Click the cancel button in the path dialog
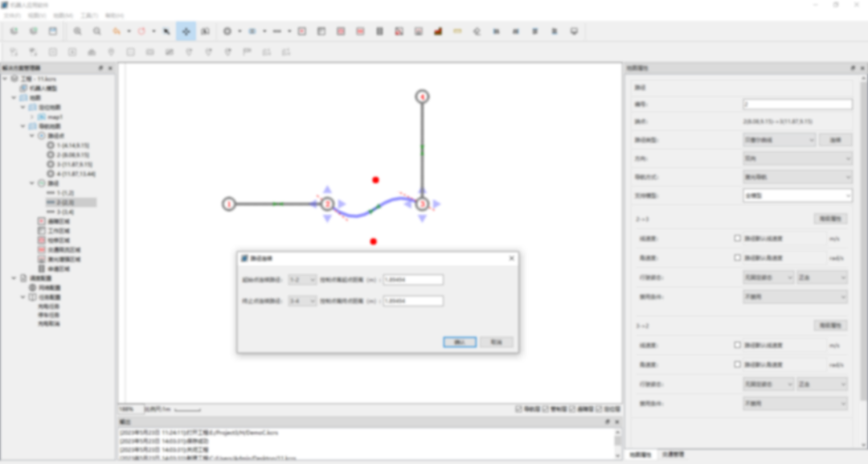This screenshot has height=464, width=868. (x=496, y=342)
